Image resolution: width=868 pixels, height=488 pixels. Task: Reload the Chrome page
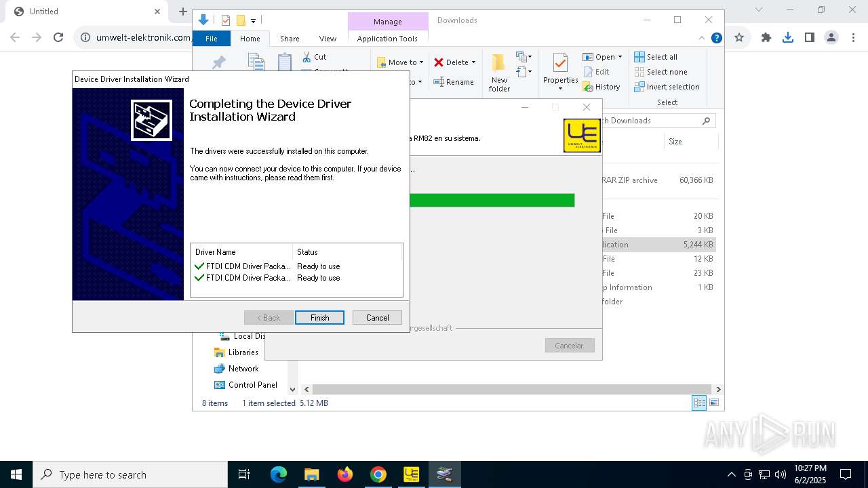[58, 37]
